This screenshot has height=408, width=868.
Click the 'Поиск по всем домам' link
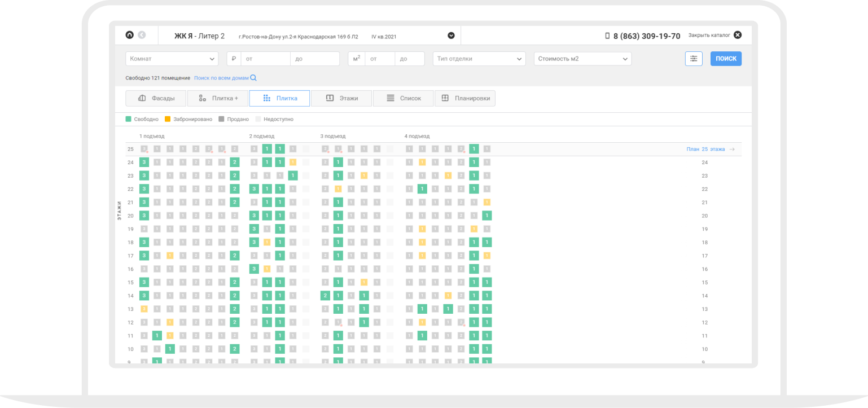[225, 78]
